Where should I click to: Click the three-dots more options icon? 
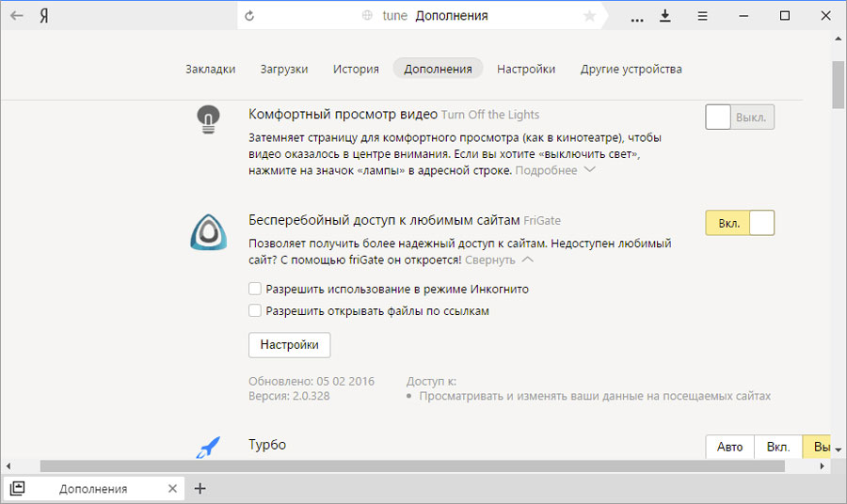[638, 17]
